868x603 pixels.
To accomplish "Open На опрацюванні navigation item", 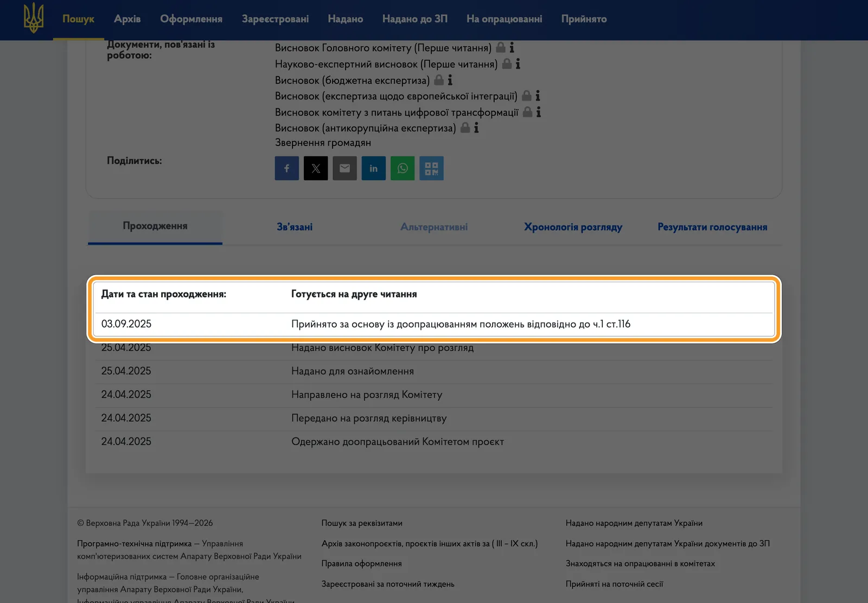I will click(505, 19).
